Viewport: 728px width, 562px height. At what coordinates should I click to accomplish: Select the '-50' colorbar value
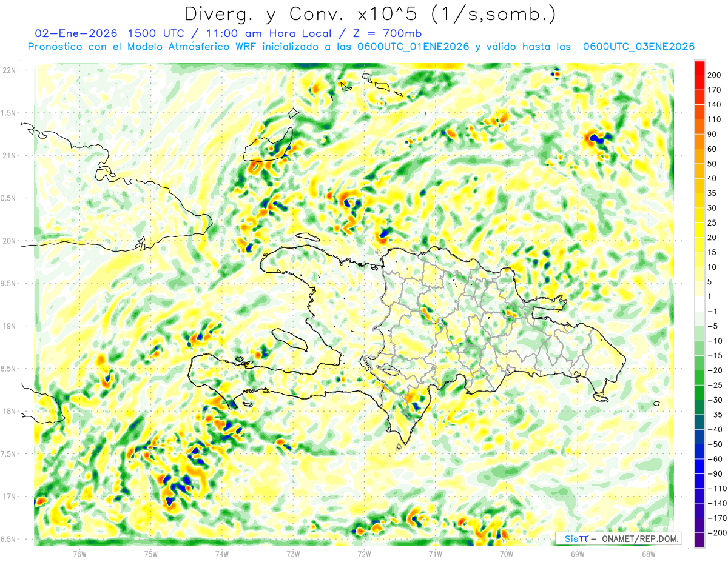tap(716, 444)
